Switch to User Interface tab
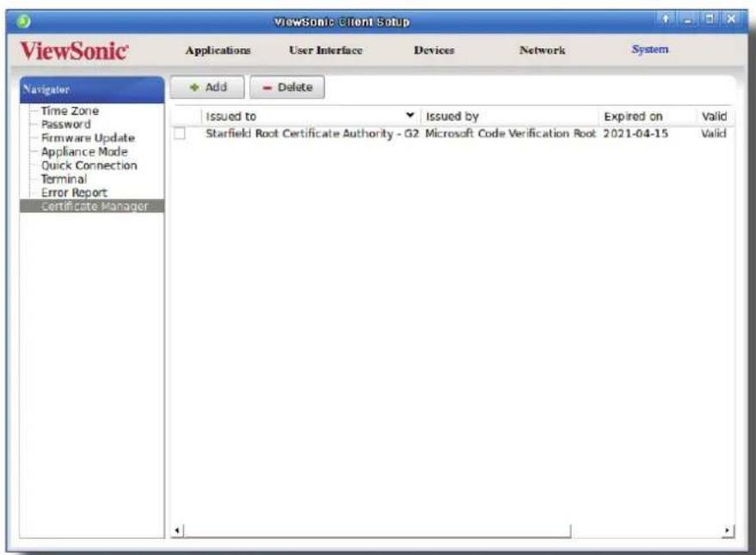 click(x=325, y=50)
